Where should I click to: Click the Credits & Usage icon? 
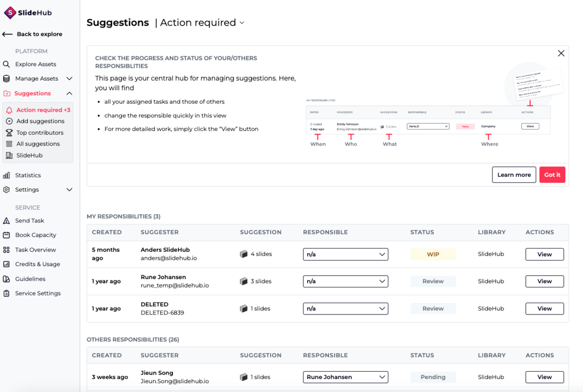pyautogui.click(x=6, y=264)
